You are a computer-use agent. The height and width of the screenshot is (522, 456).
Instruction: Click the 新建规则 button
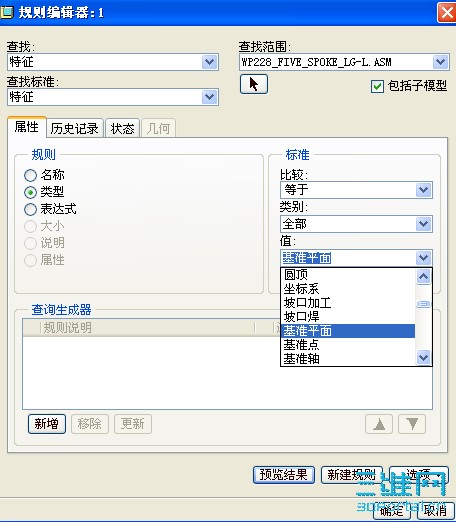[352, 475]
